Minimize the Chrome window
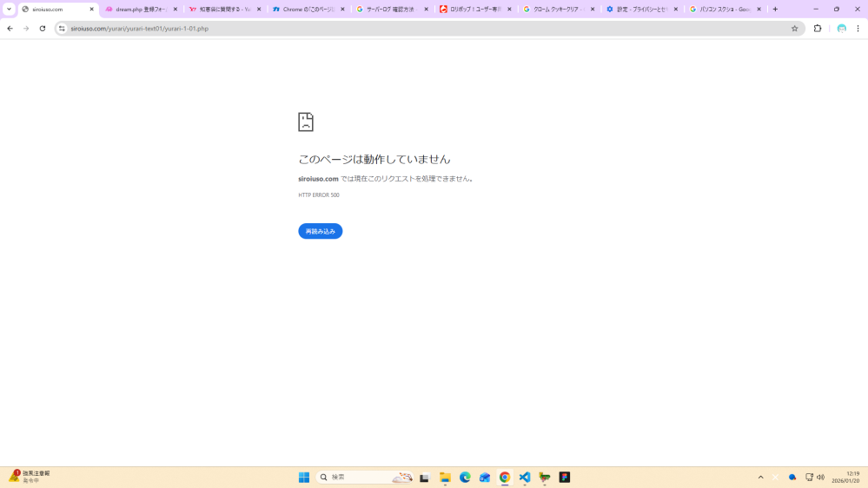 (x=816, y=10)
